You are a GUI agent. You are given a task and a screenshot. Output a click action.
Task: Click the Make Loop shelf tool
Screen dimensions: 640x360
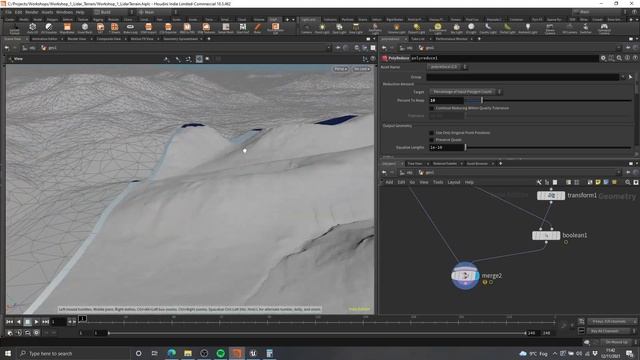[x=130, y=28]
